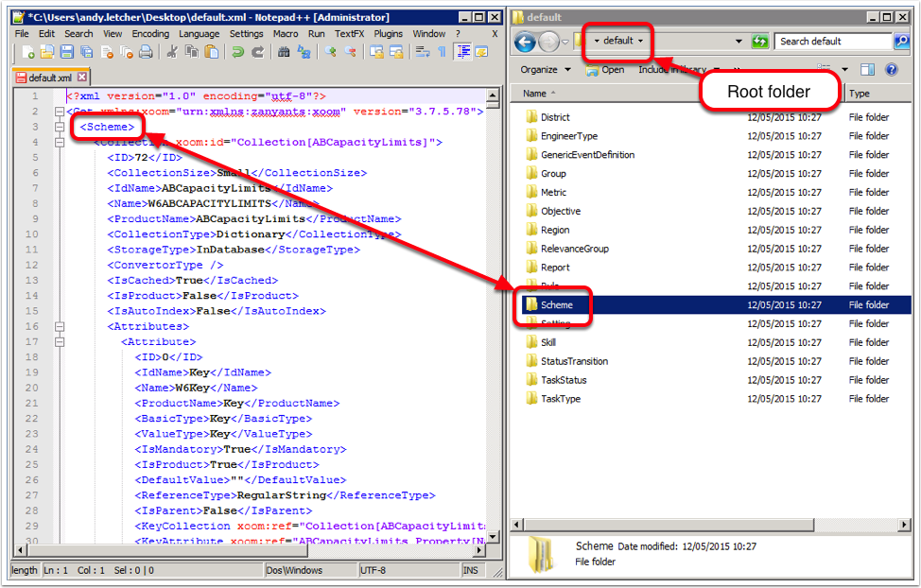Collapse the Scheme node on line 3
The width and height of the screenshot is (921, 588).
pyautogui.click(x=61, y=127)
